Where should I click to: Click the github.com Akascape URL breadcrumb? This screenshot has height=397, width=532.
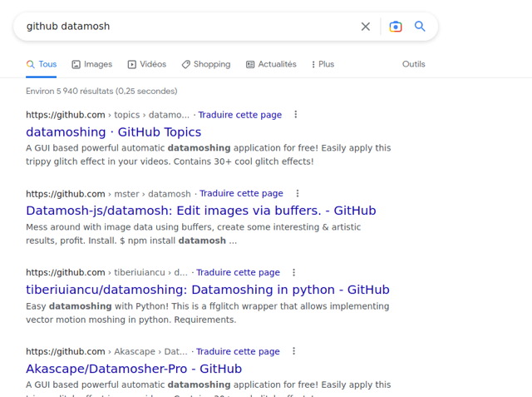[106, 351]
